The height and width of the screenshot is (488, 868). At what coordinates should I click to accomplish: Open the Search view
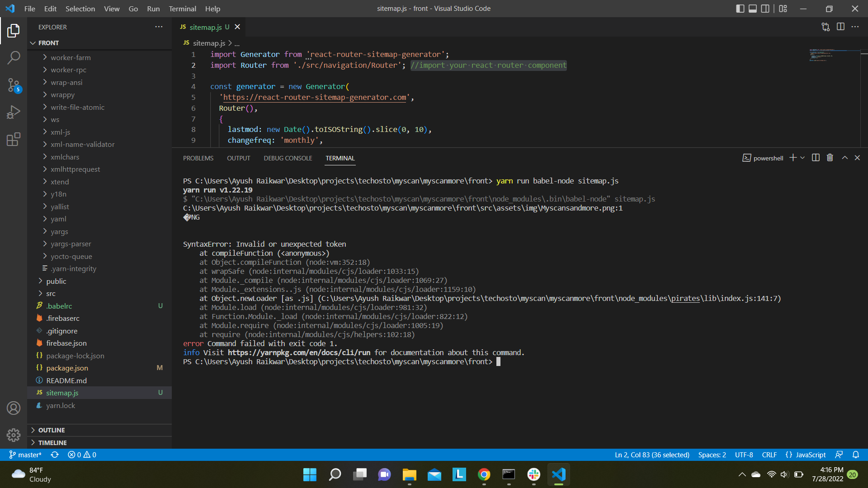point(14,58)
